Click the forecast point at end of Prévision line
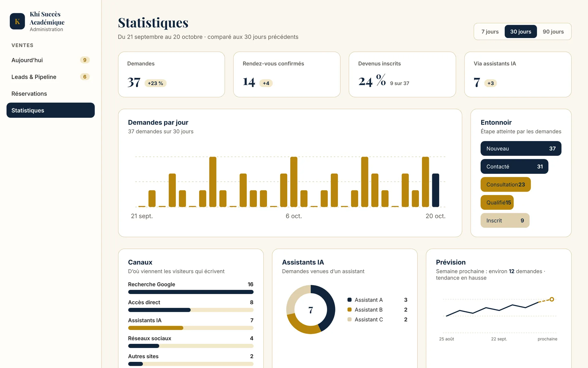 tap(552, 299)
